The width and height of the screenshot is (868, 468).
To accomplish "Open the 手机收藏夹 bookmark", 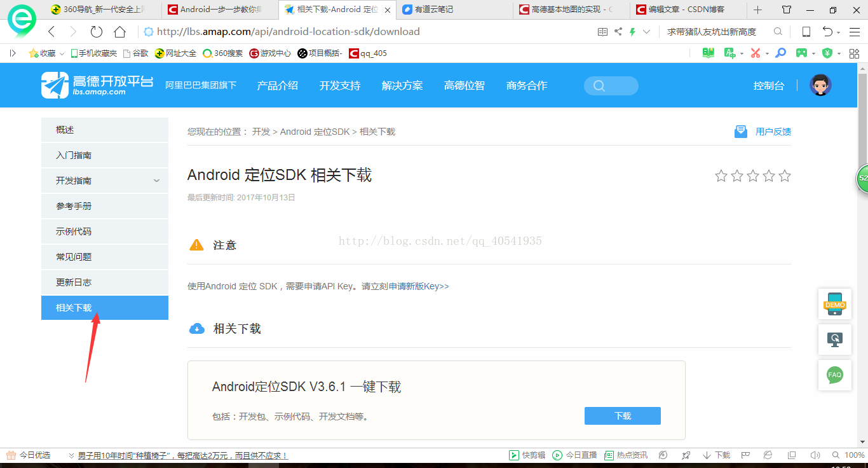I will pyautogui.click(x=93, y=53).
